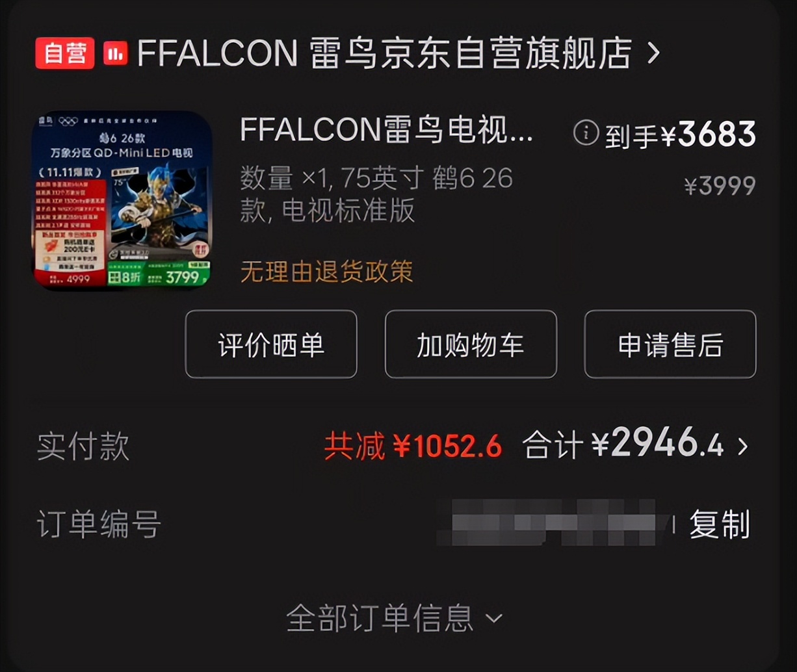
Task: Expand 全部订单信息 section
Action: pos(395,618)
